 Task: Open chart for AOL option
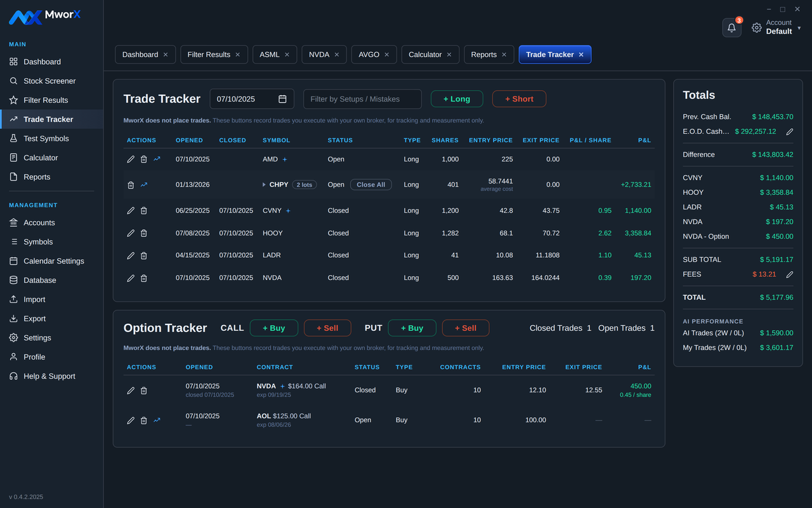[157, 420]
